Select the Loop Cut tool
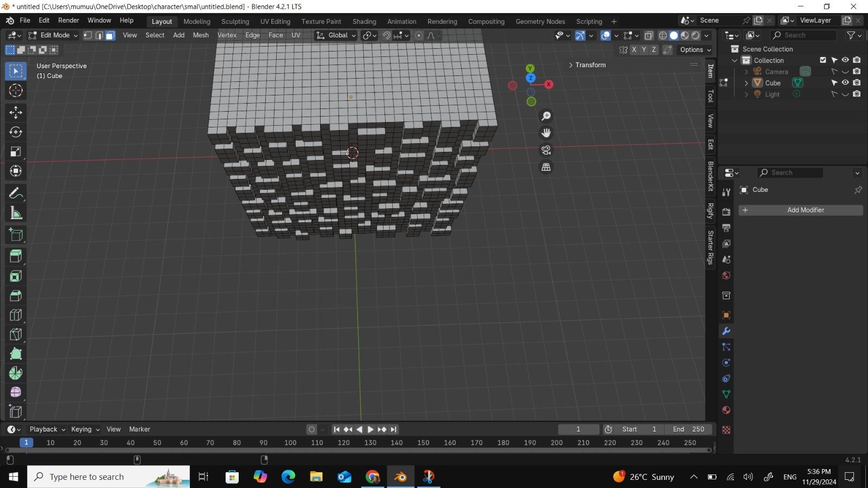 16,315
